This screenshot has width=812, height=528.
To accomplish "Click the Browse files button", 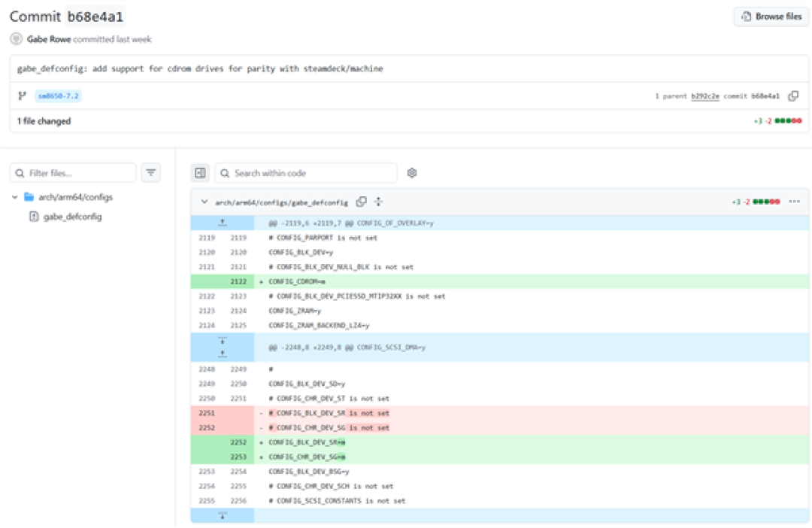I will [771, 17].
